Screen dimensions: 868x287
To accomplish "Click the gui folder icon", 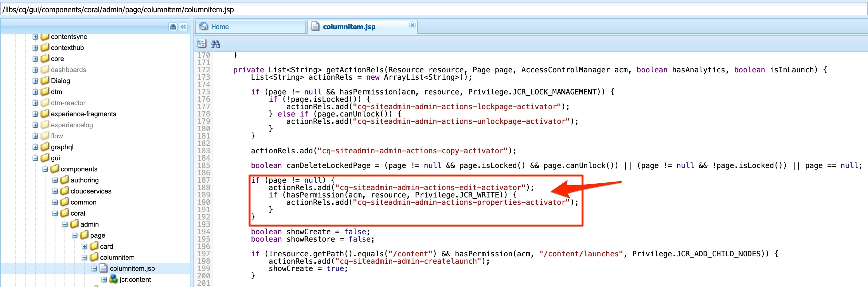I will pos(45,158).
